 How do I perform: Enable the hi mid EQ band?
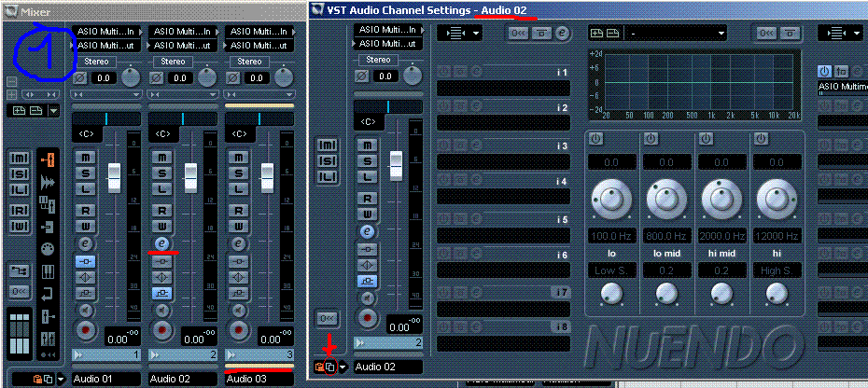point(707,138)
